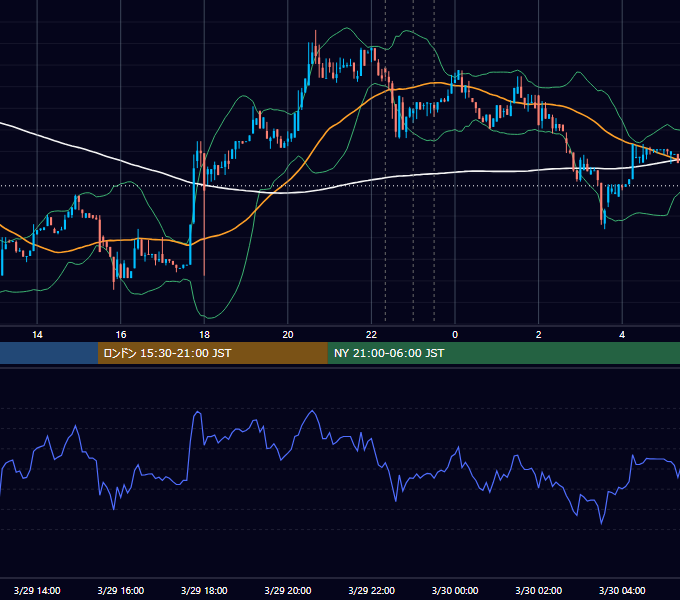Viewport: 680px width, 600px height.
Task: Click the 18 label on upper time axis
Action: [204, 335]
